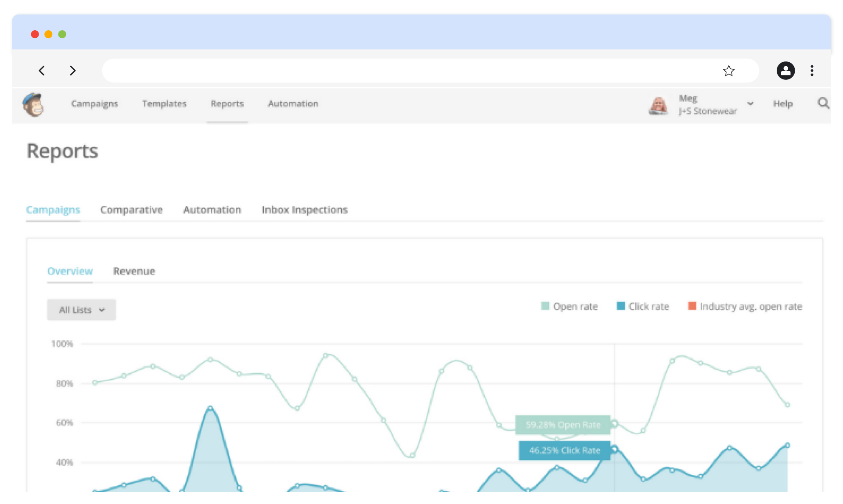The image size is (843, 504).
Task: Click the browser address bar
Action: coord(408,71)
